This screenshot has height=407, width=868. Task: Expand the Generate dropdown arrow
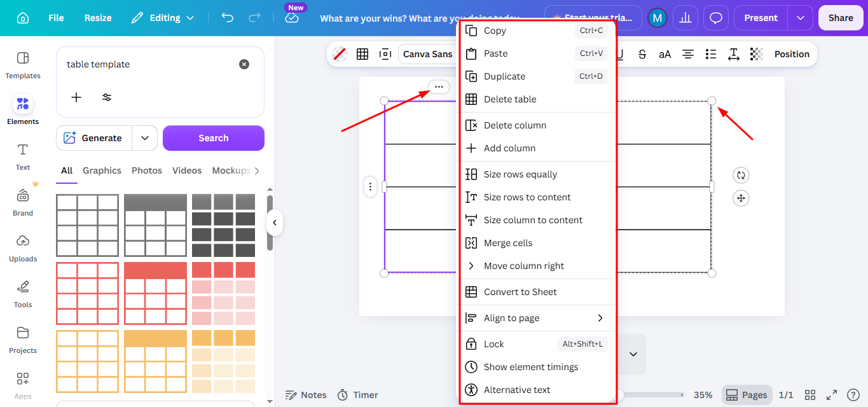coord(145,138)
